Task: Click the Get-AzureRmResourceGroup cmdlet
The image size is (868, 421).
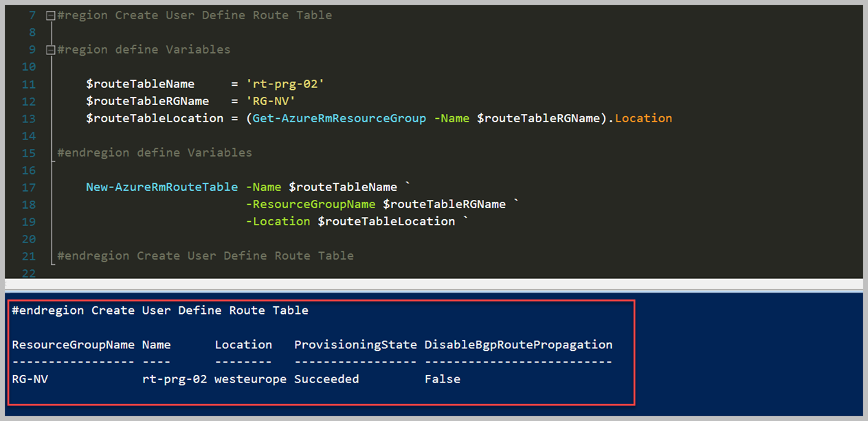Action: [x=339, y=118]
